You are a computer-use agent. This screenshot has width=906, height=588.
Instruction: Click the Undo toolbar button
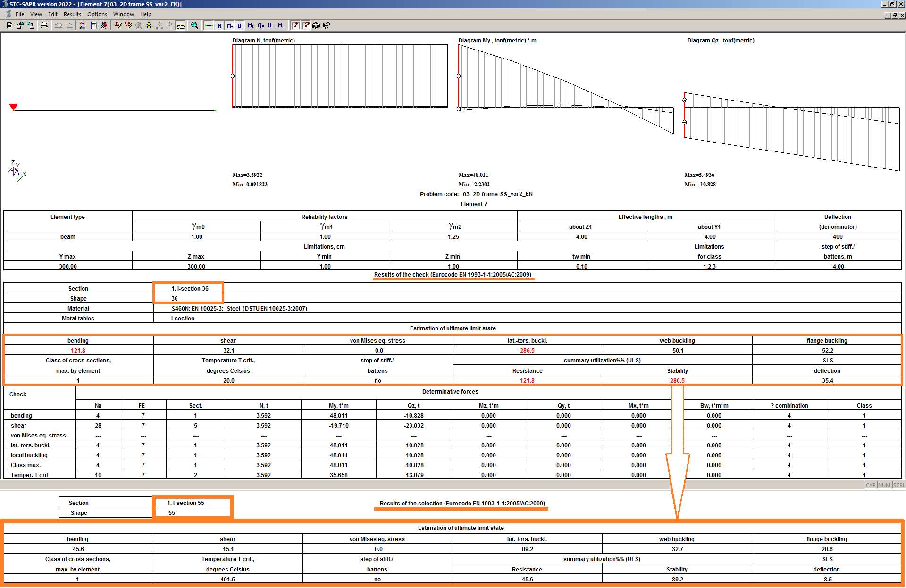pyautogui.click(x=59, y=25)
